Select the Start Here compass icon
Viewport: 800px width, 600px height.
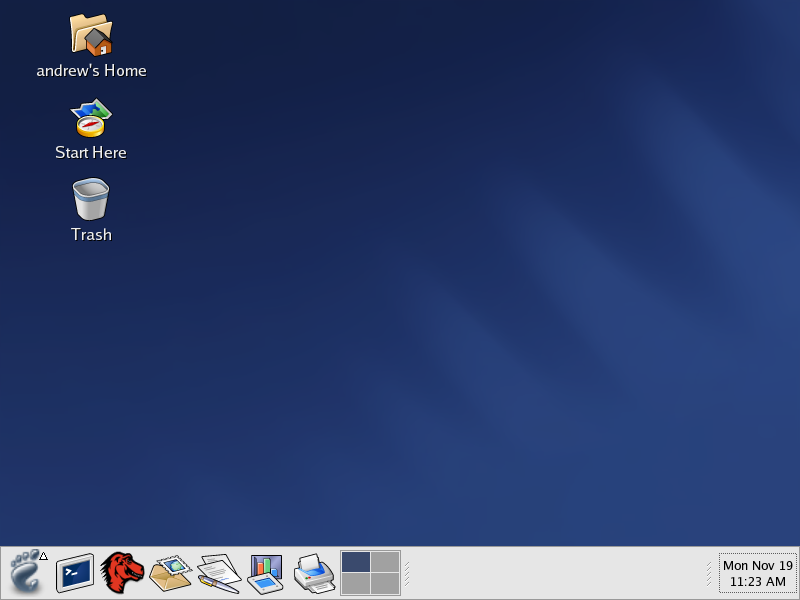[x=91, y=118]
